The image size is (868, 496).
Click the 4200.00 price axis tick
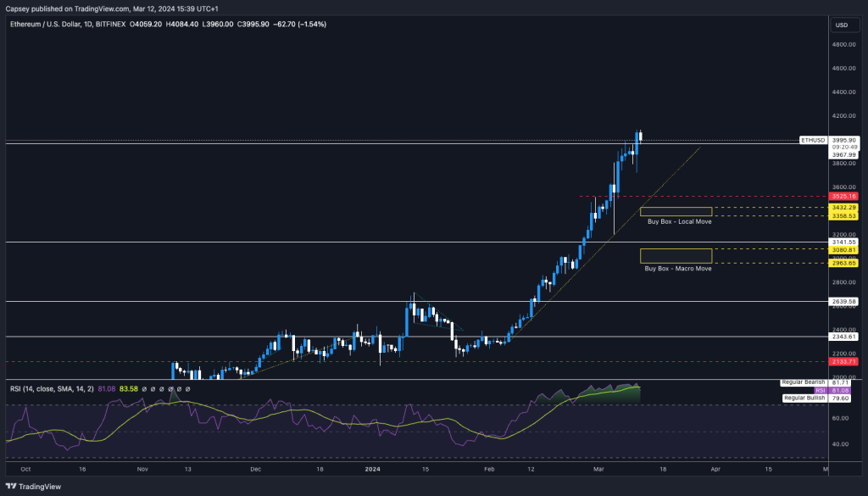click(843, 115)
